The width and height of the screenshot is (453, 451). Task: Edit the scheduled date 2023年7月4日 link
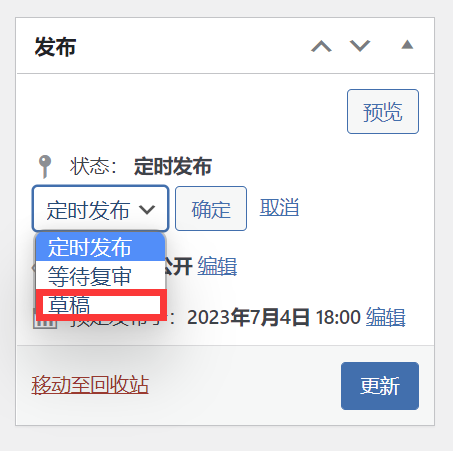(x=386, y=317)
